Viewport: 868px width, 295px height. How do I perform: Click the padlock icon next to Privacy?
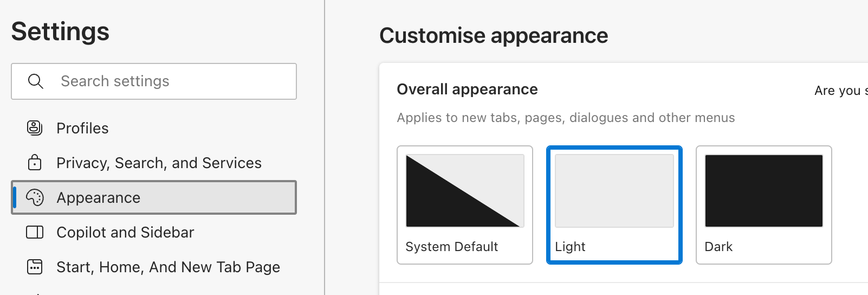[35, 163]
